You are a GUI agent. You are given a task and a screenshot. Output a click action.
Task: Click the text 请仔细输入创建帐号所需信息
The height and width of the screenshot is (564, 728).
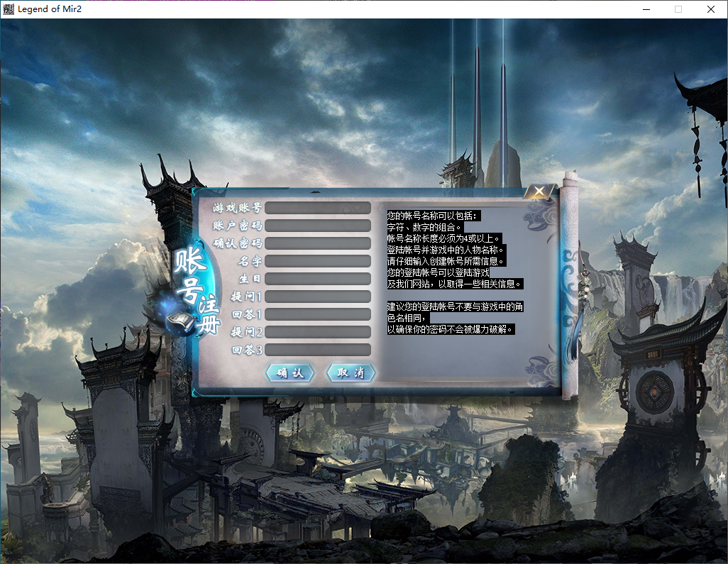[x=445, y=261]
